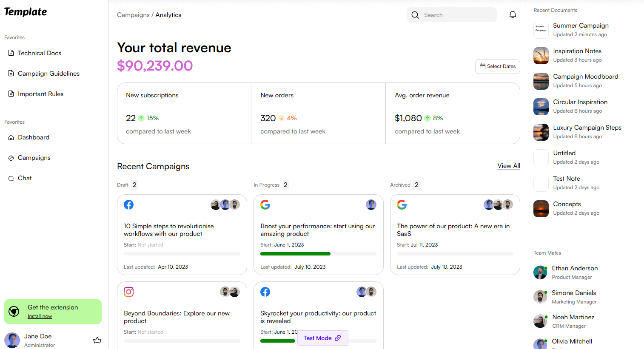Open Campaigns via the breadcrumb
This screenshot has width=644, height=349.
coord(133,14)
